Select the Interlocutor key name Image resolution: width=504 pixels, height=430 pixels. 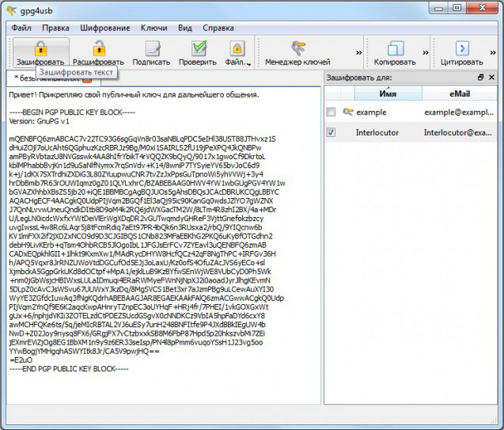[x=377, y=132]
